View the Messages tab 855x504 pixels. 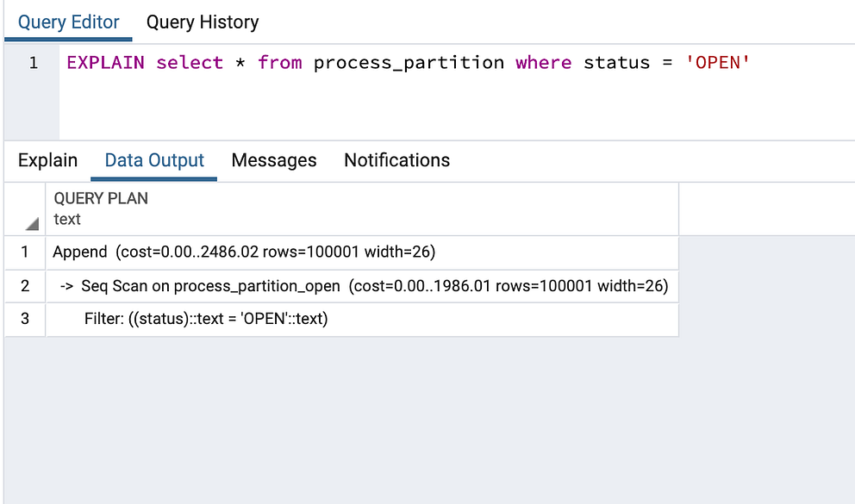[x=273, y=160]
